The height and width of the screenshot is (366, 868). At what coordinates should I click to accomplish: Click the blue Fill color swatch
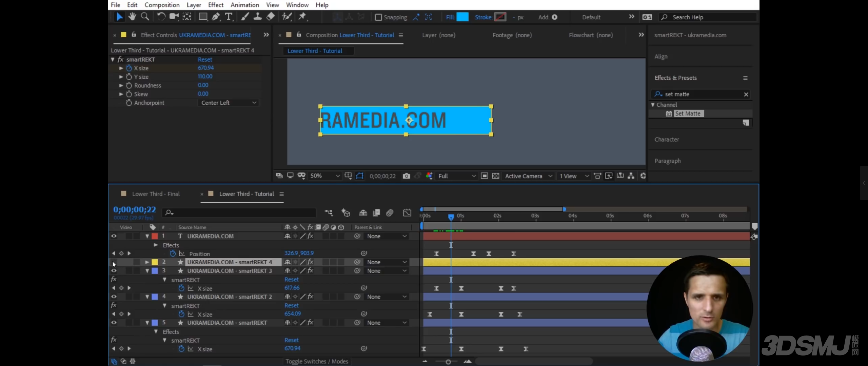(x=462, y=17)
